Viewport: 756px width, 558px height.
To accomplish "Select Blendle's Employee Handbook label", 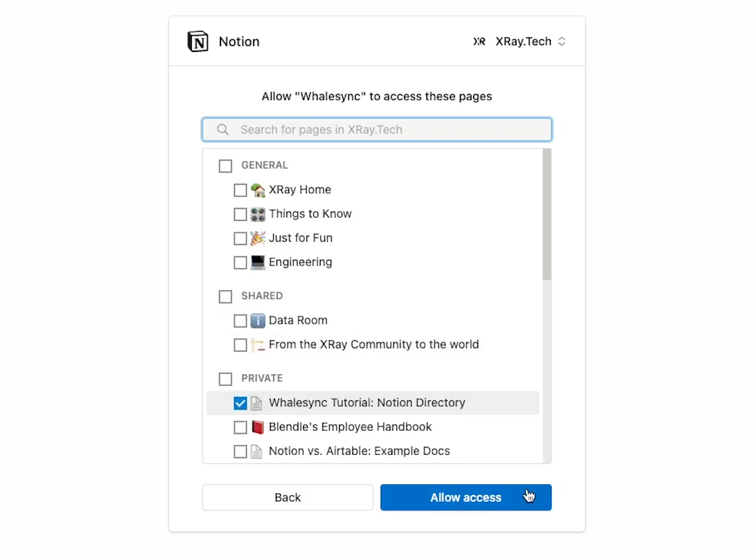I will (350, 426).
